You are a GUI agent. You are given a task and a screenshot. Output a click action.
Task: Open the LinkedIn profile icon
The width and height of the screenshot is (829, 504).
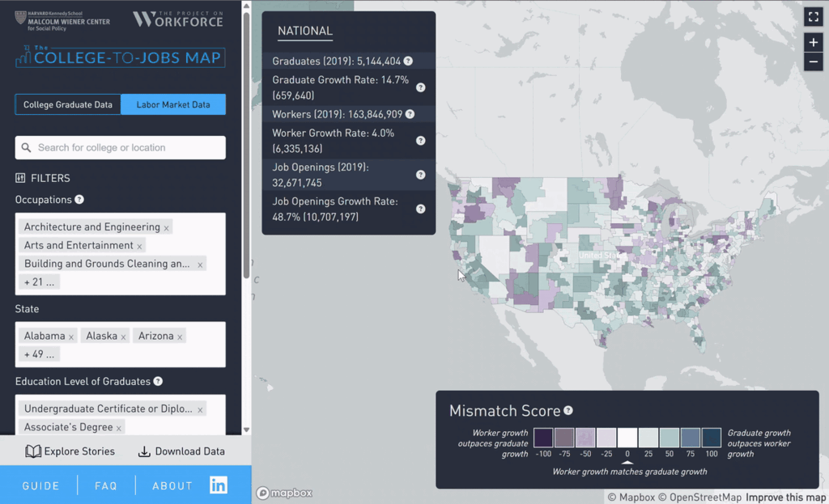[x=217, y=485]
